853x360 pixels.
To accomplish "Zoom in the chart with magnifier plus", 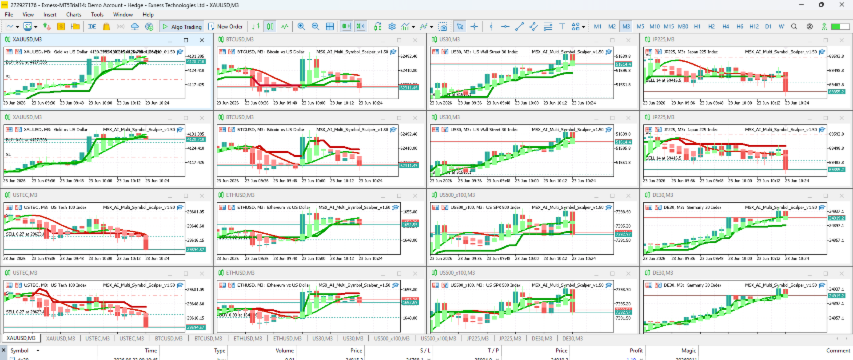I will tap(301, 26).
